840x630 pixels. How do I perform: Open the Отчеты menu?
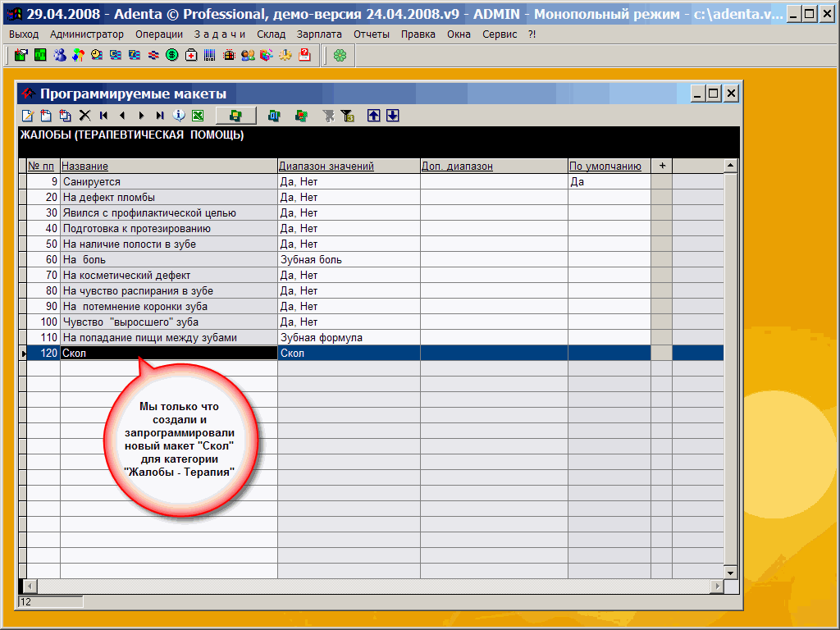pos(372,34)
